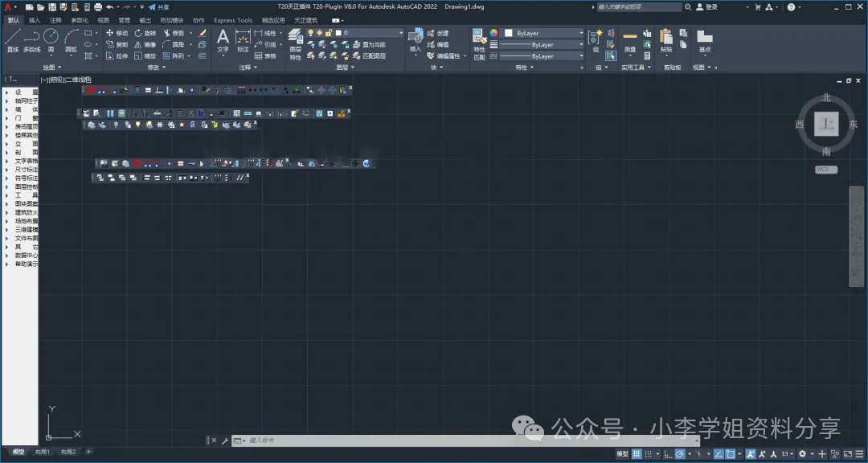The image size is (868, 463).
Task: Open the ByLayer color dropdown
Action: coord(542,33)
